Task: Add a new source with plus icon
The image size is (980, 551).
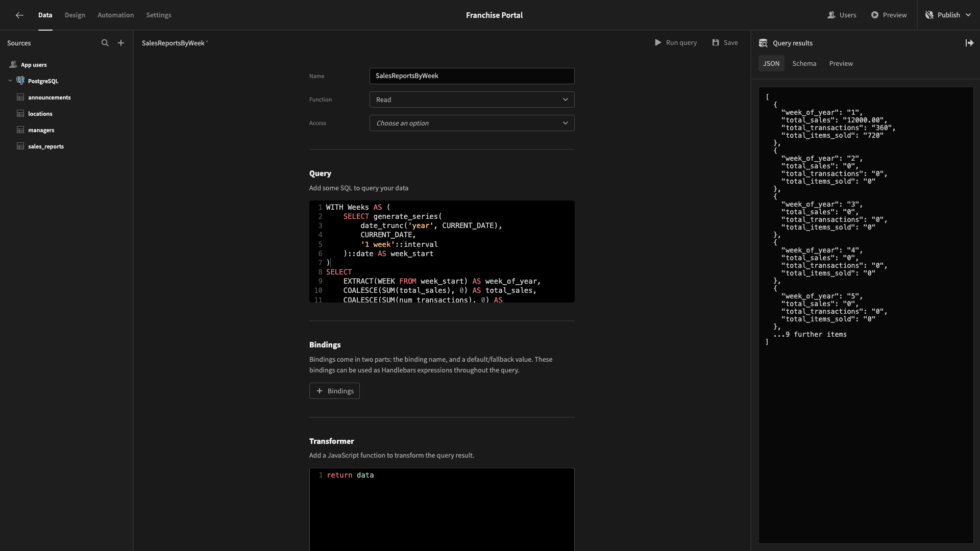Action: tap(121, 43)
